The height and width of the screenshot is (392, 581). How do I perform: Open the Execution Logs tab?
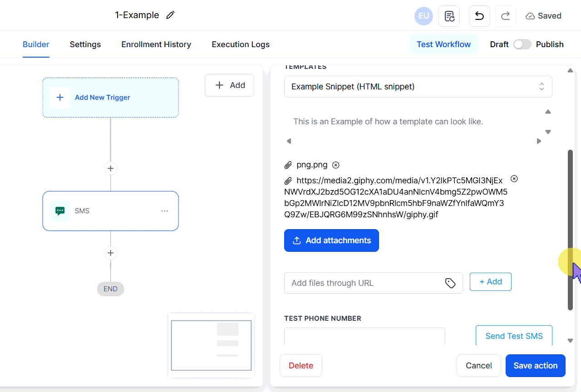coord(241,44)
